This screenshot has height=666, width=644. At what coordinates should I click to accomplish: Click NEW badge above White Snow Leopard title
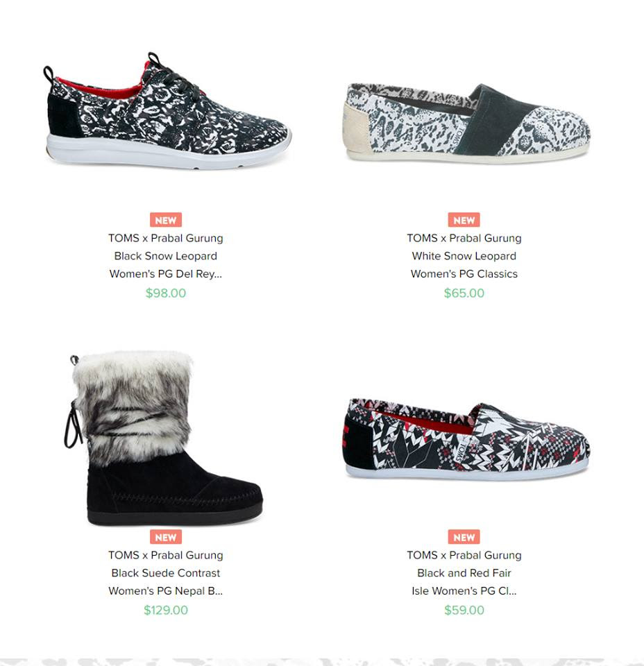coord(464,220)
